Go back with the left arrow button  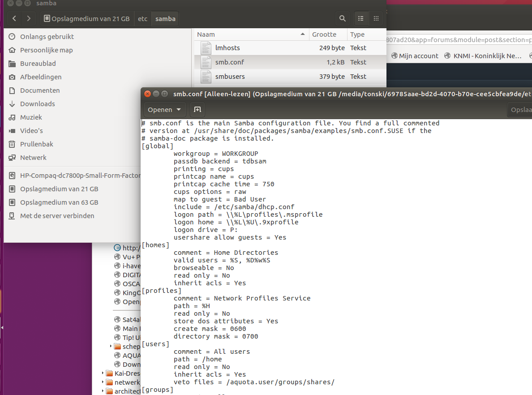tap(15, 18)
